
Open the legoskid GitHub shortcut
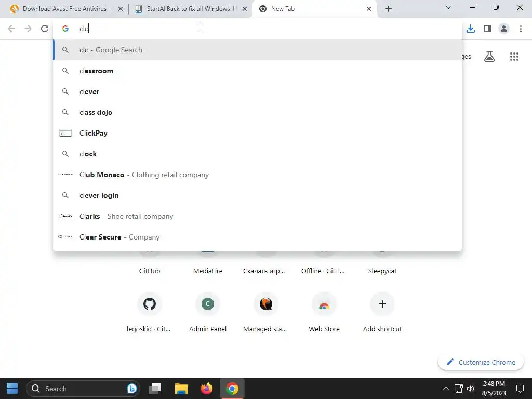(x=149, y=312)
